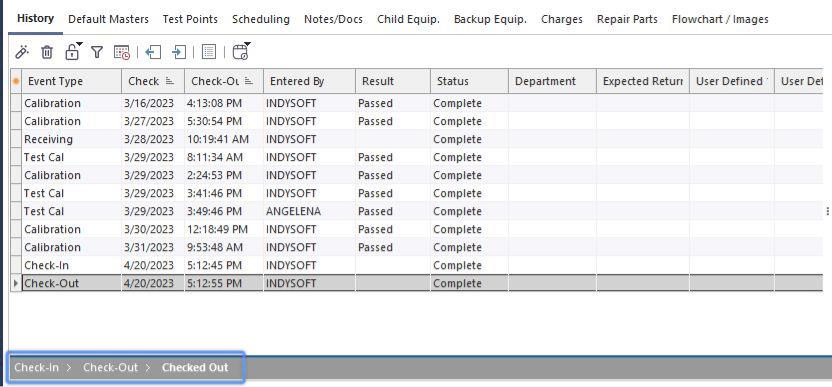Viewport: 832px width, 387px height.
Task: Switch to the Charges tab
Action: point(562,19)
